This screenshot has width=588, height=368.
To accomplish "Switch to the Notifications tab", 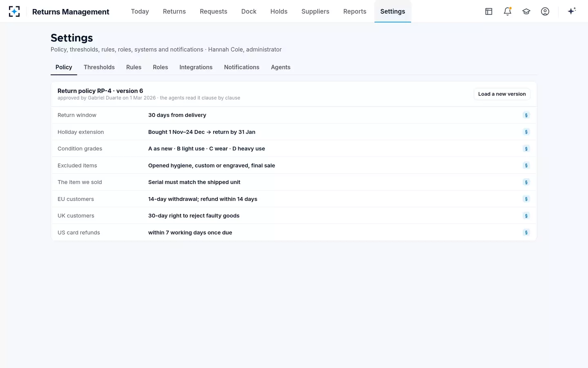I will coord(242,67).
